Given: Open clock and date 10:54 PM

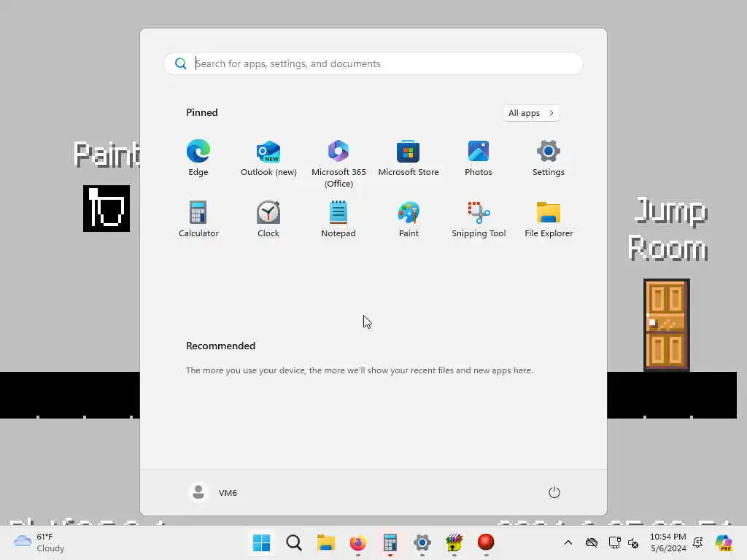Looking at the screenshot, I should [668, 542].
